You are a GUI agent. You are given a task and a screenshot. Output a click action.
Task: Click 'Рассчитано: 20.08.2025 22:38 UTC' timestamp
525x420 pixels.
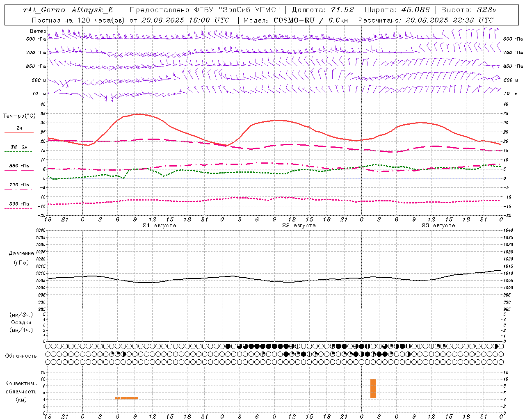click(x=426, y=20)
